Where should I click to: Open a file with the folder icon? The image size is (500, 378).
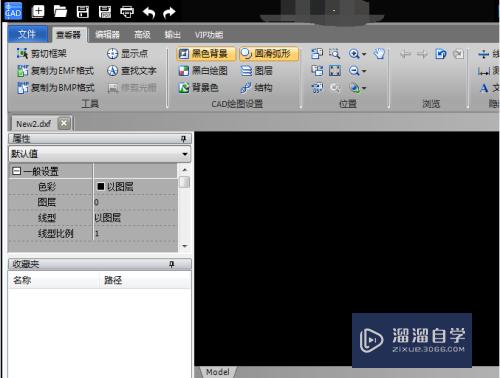click(60, 12)
